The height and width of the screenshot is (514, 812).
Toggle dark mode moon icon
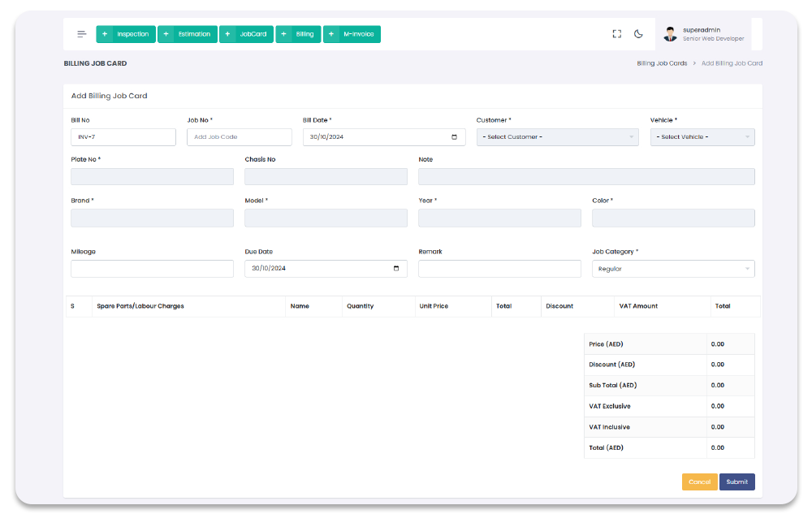[x=638, y=34]
